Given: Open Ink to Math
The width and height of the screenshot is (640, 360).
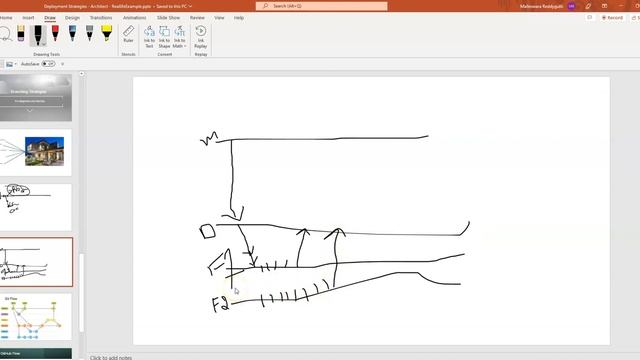Looking at the screenshot, I should pos(179,37).
